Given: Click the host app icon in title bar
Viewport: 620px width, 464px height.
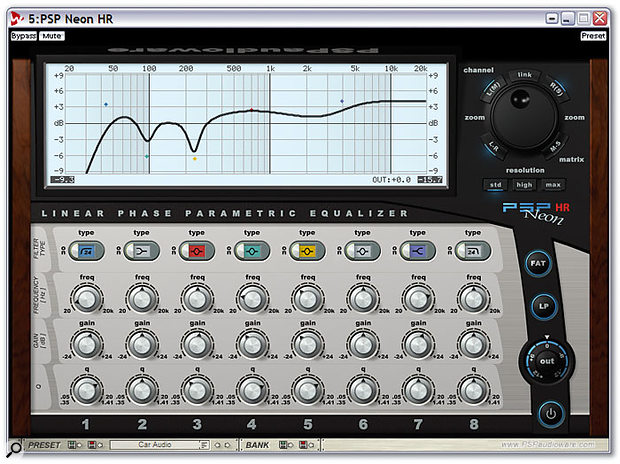Looking at the screenshot, I should [x=17, y=18].
